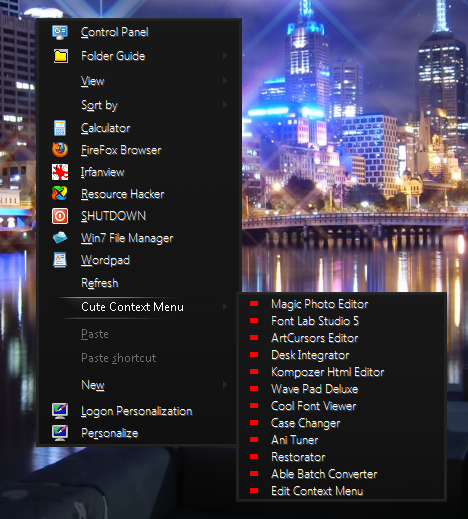Click the greyed-out Paste shortcut entry
The width and height of the screenshot is (468, 519).
coord(139,358)
